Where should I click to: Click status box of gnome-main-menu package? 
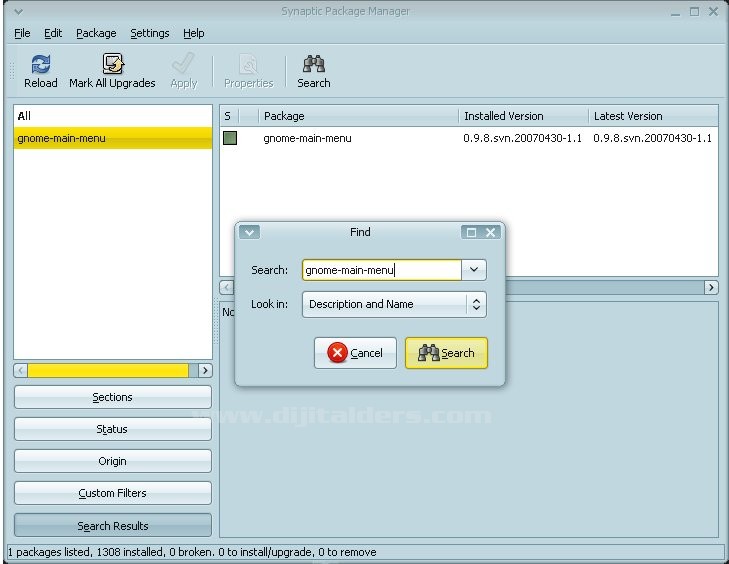[x=230, y=138]
